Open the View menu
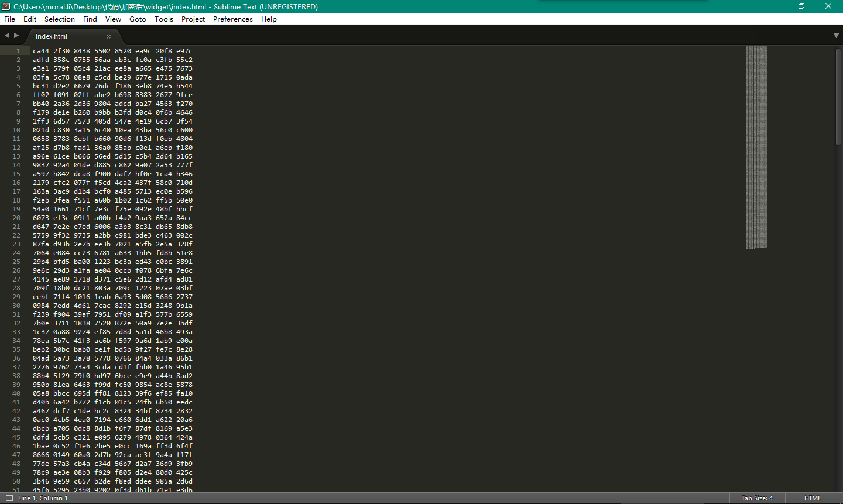 [x=113, y=19]
